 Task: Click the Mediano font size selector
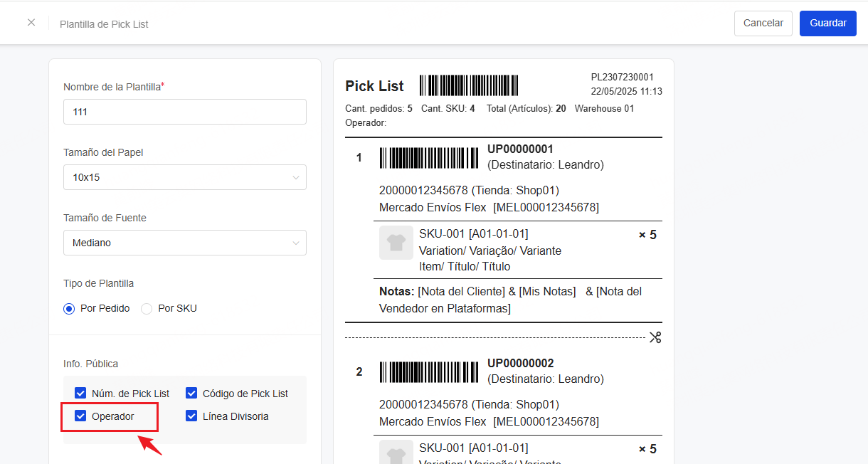(x=178, y=243)
